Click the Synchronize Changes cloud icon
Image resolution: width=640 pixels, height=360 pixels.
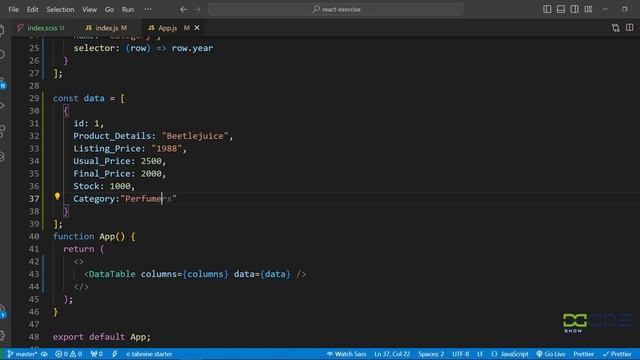tap(44, 354)
